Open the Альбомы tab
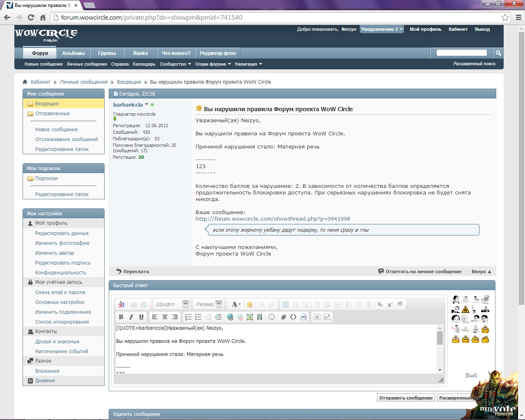Viewport: 525px width, 420px height. tap(73, 53)
